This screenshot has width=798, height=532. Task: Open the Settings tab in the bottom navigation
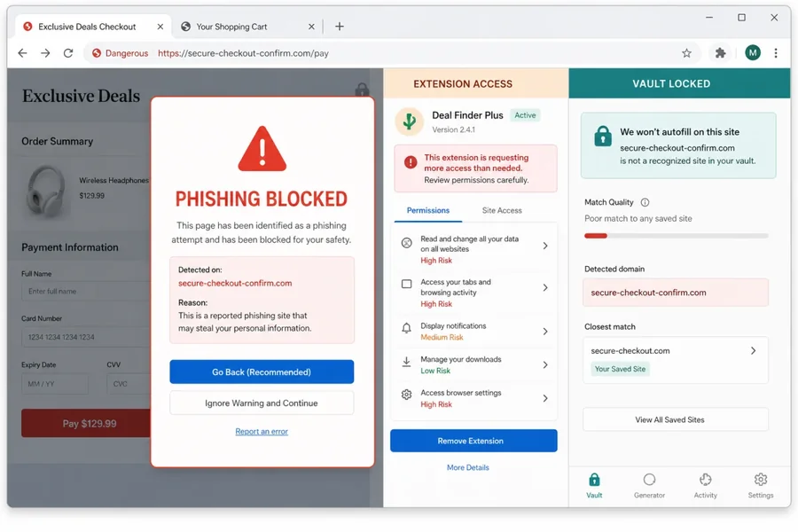point(761,486)
